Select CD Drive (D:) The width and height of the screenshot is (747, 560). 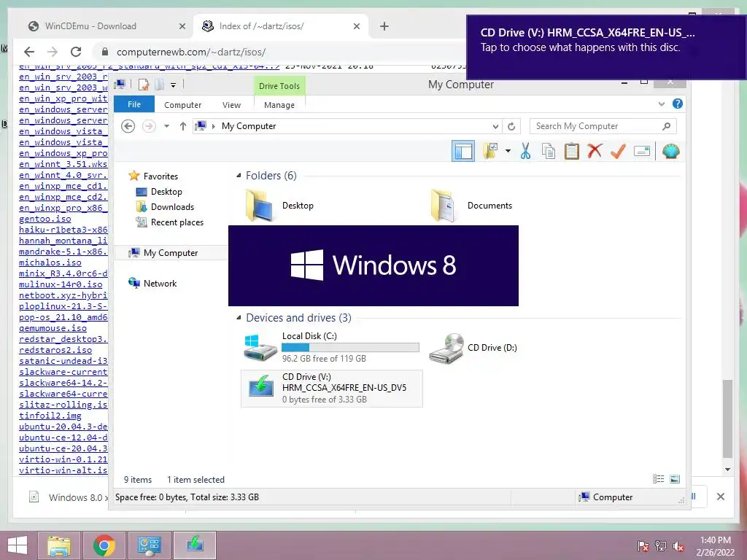tap(473, 348)
